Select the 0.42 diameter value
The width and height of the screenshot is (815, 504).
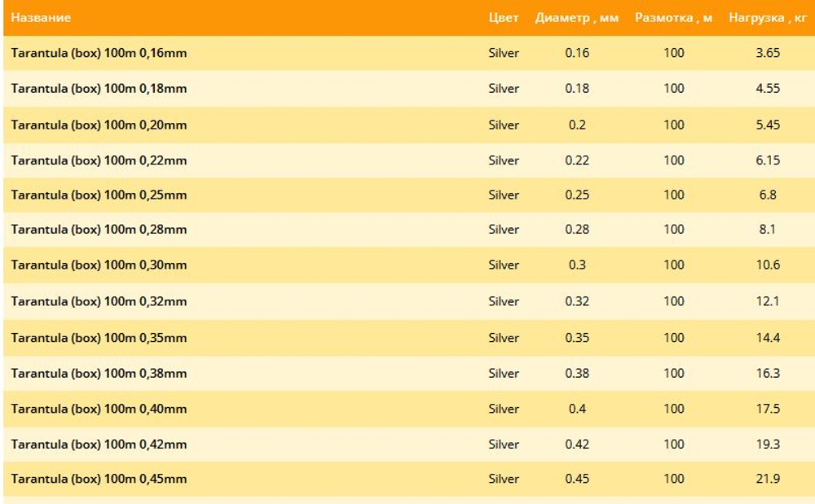coord(577,444)
